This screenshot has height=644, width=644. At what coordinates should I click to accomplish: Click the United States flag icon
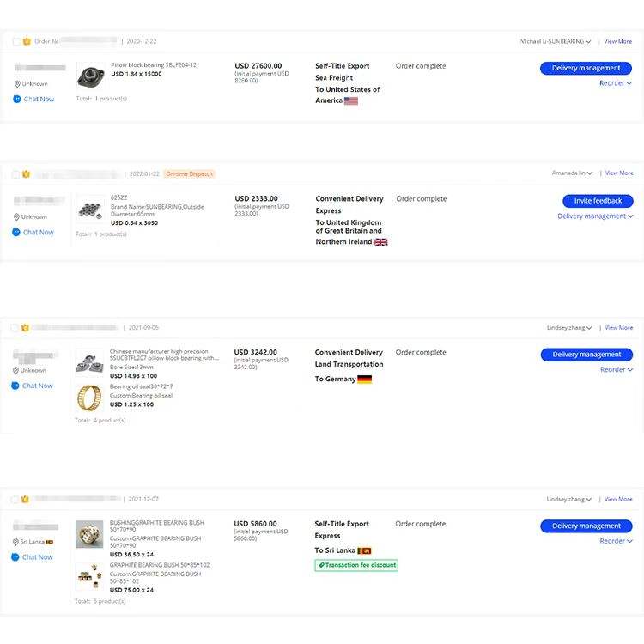click(350, 100)
